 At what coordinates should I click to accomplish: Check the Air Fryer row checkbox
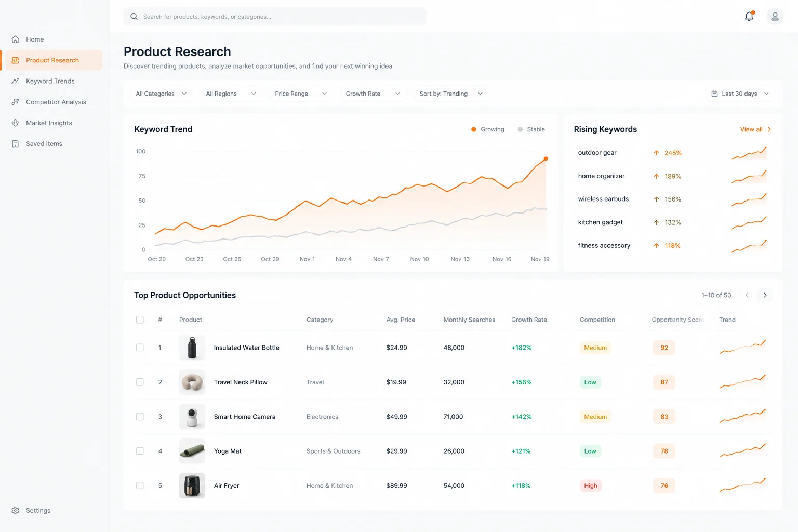pyautogui.click(x=140, y=486)
